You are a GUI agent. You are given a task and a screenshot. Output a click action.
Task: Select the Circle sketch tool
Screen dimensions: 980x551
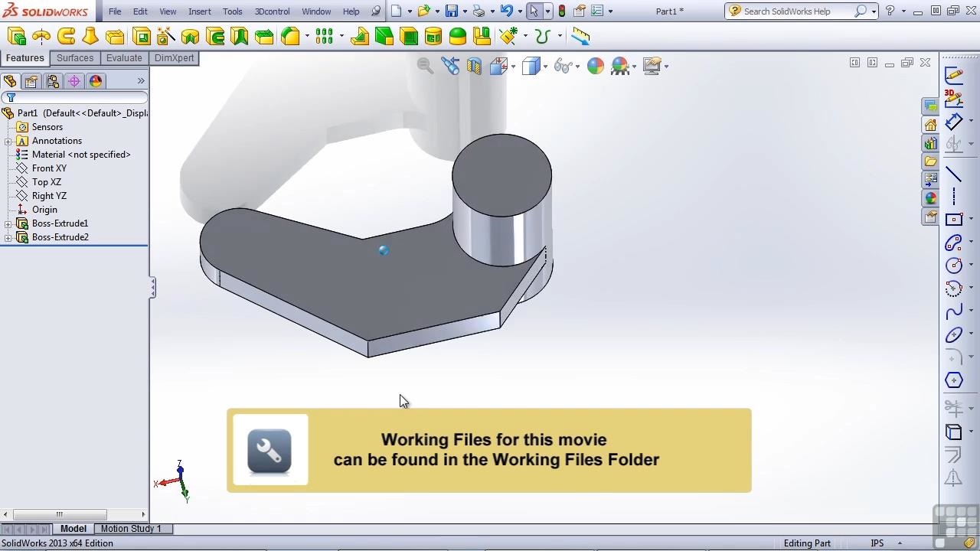(953, 265)
